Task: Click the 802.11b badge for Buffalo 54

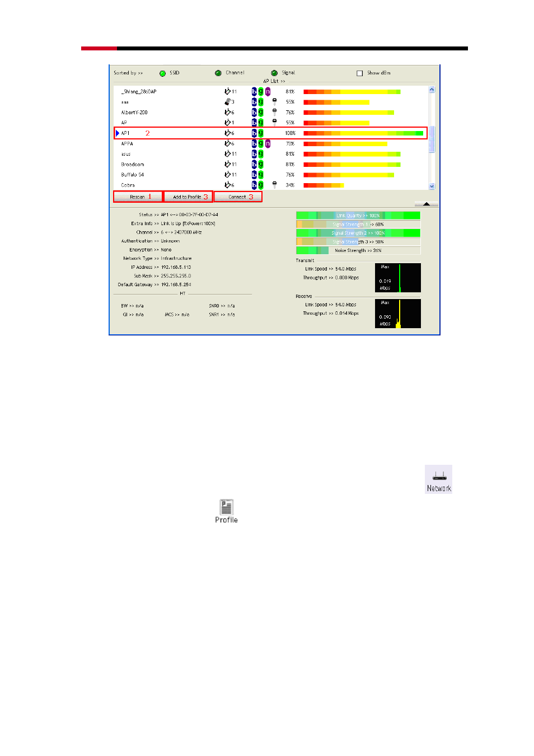Action: tap(254, 175)
